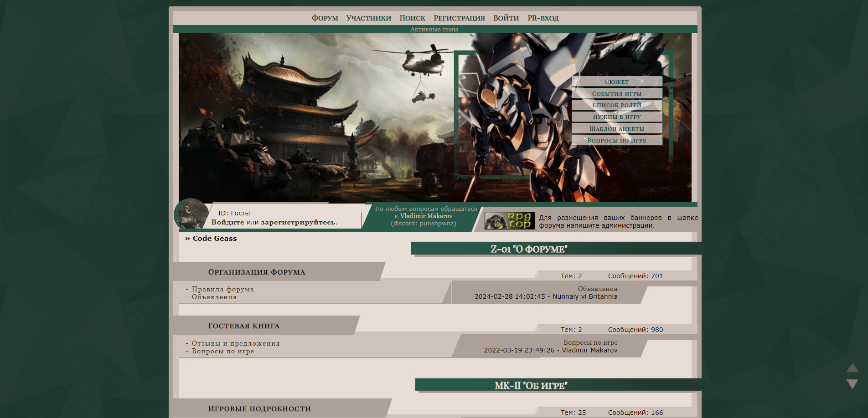
Task: Click the scroll-to-top arrow icon
Action: pyautogui.click(x=852, y=367)
